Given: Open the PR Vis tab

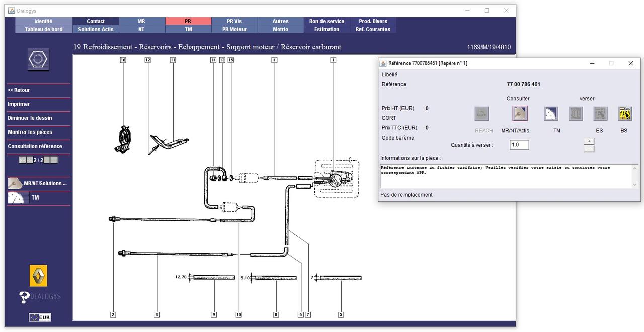Looking at the screenshot, I should click(234, 21).
